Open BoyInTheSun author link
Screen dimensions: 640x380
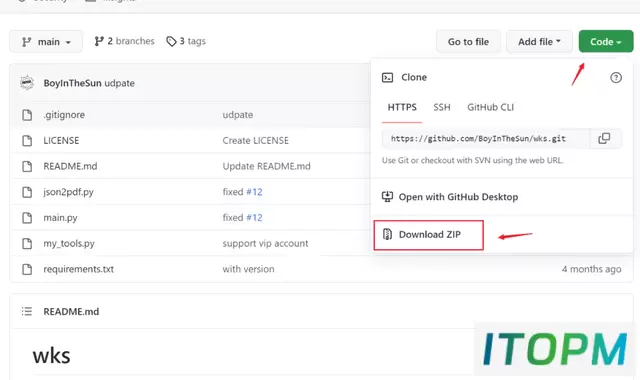pyautogui.click(x=72, y=83)
